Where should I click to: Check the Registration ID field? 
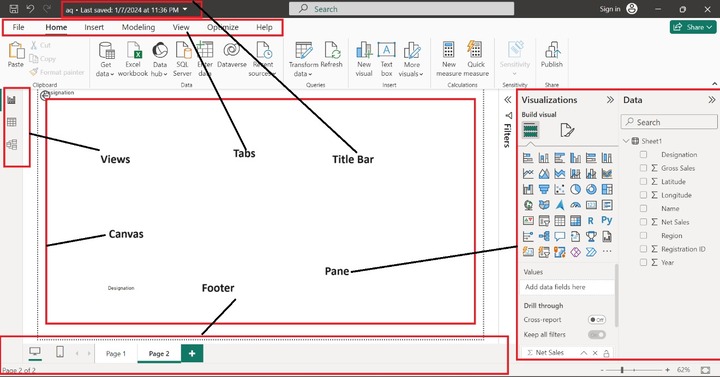(x=643, y=249)
